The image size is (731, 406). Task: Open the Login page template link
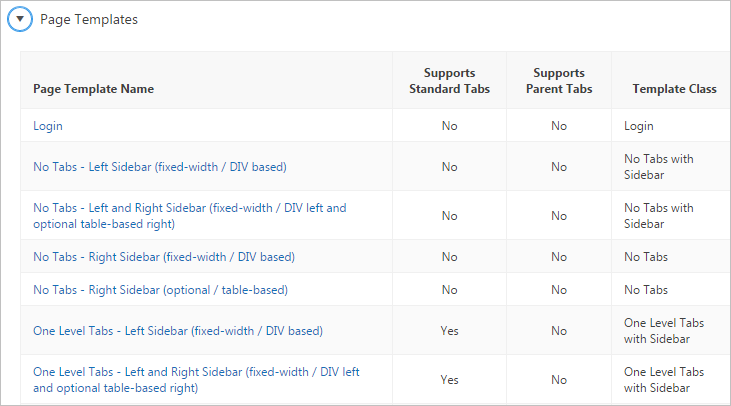(48, 126)
